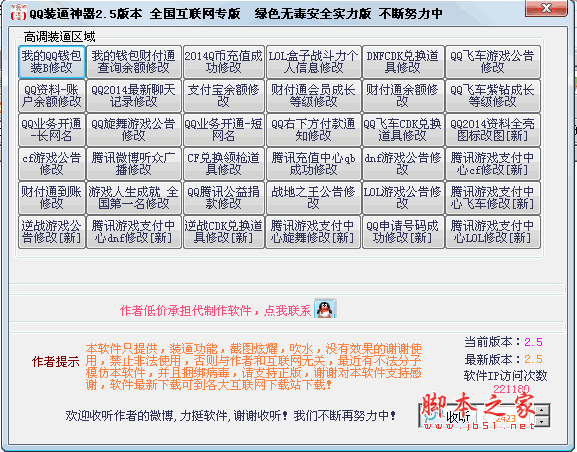Click the QQ penguin contact icon
This screenshot has height=452, width=577.
(325, 309)
